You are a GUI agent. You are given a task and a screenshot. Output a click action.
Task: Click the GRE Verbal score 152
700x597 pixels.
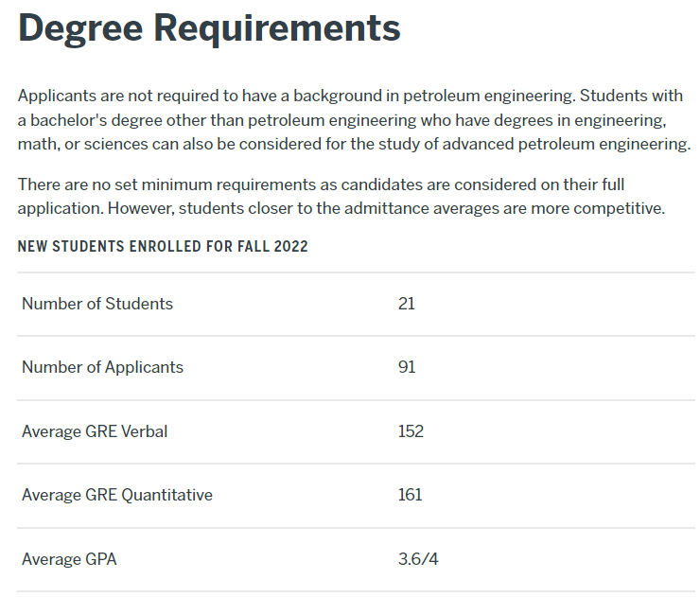[411, 431]
